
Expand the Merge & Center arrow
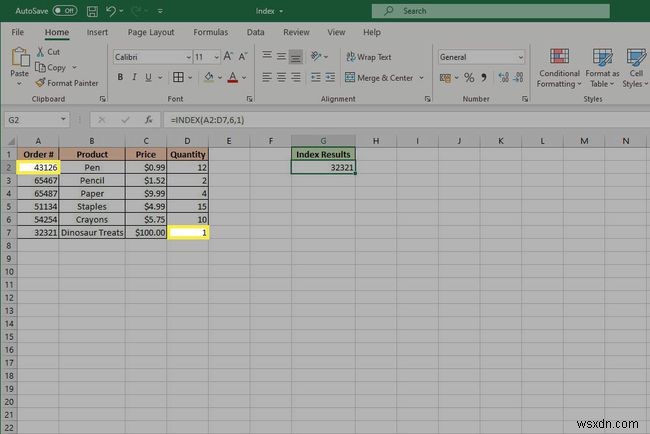click(422, 78)
